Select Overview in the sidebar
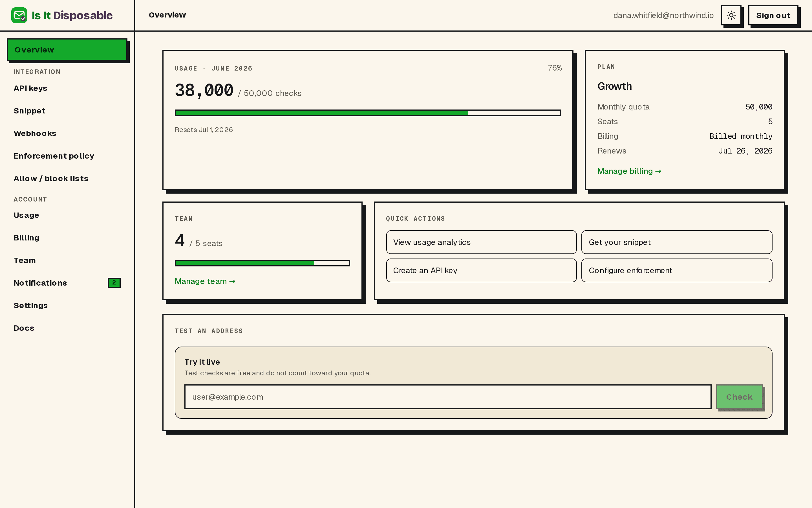Image resolution: width=812 pixels, height=508 pixels. pyautogui.click(x=67, y=50)
